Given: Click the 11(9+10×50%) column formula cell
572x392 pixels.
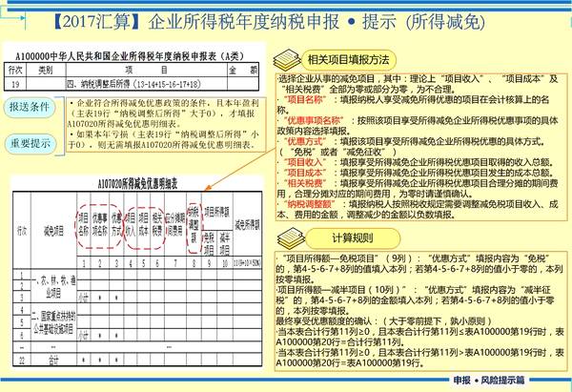Looking at the screenshot, I should [x=247, y=263].
